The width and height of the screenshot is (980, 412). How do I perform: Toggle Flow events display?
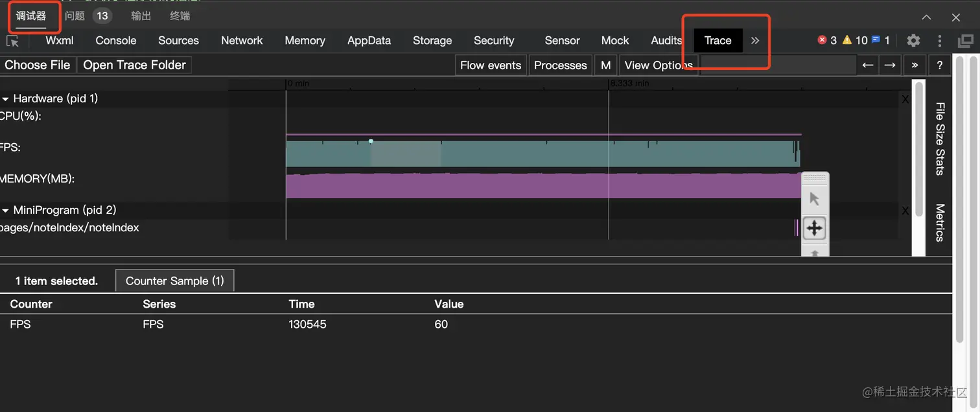[x=490, y=65]
